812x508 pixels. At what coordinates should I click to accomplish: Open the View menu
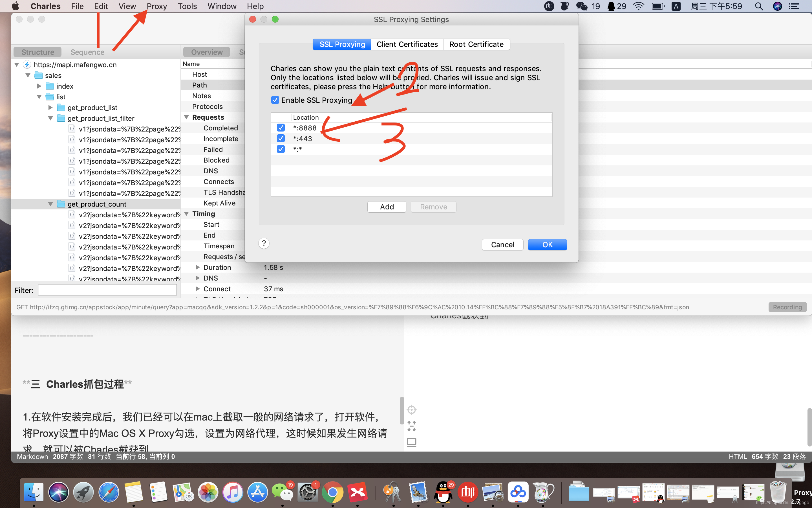click(127, 6)
